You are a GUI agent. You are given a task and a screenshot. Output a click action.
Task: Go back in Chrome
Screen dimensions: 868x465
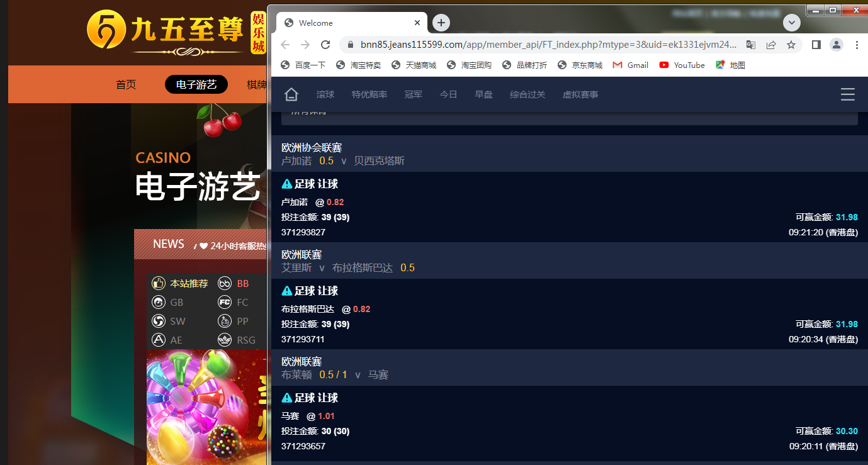click(x=285, y=45)
